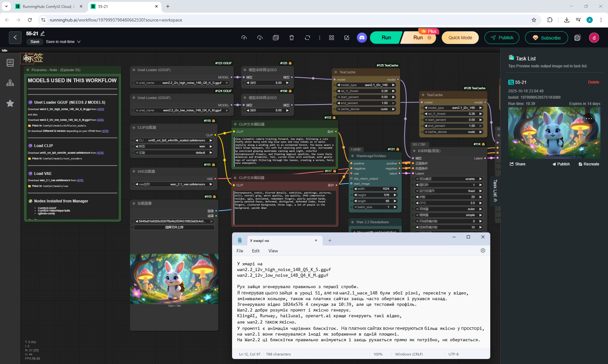Toggle collapse dot of WanImageToVideo node
Image resolution: width=608 pixels, height=364 pixels.
[x=352, y=156]
